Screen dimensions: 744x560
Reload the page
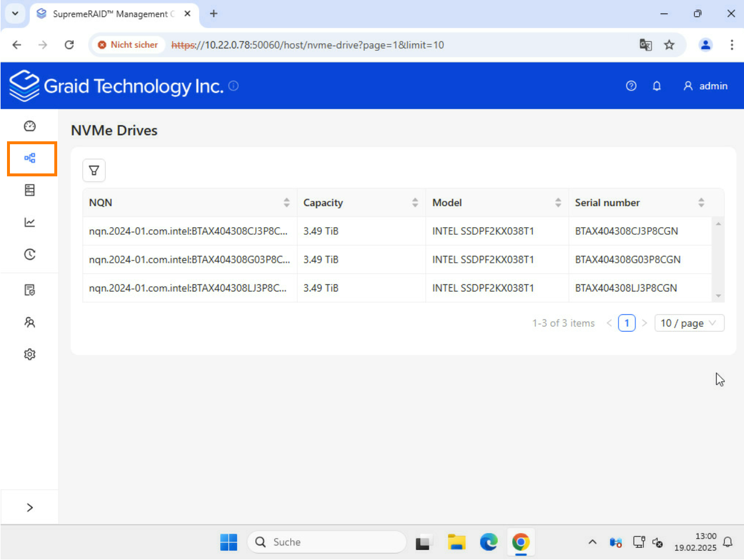point(69,45)
